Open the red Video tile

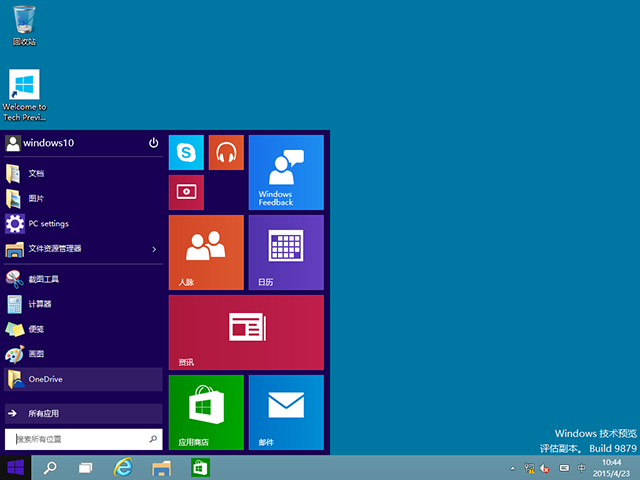pos(186,191)
